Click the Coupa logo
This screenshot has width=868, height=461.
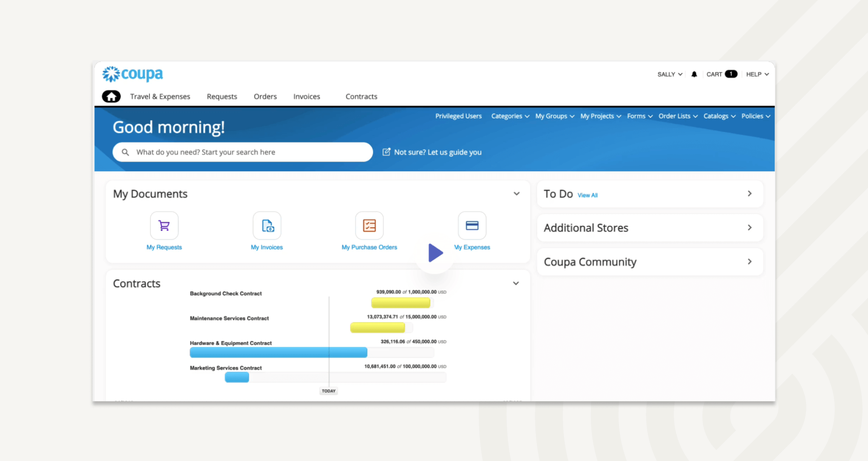click(133, 74)
